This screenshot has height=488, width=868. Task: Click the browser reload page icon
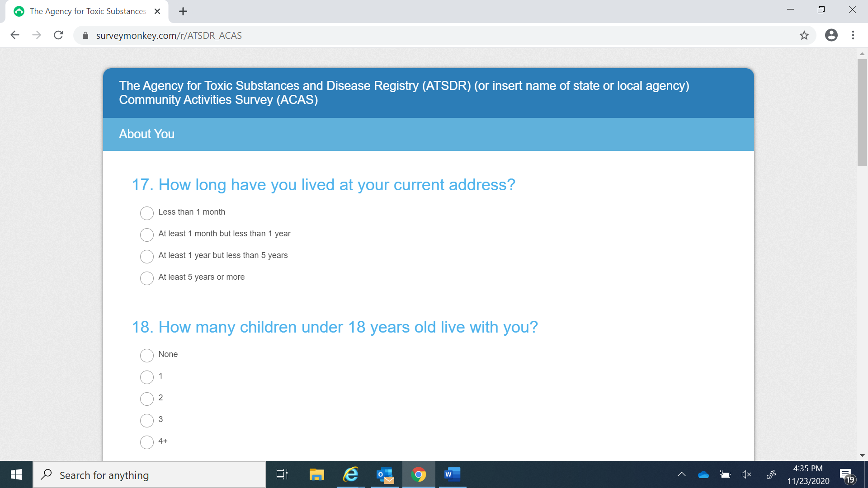pyautogui.click(x=58, y=35)
